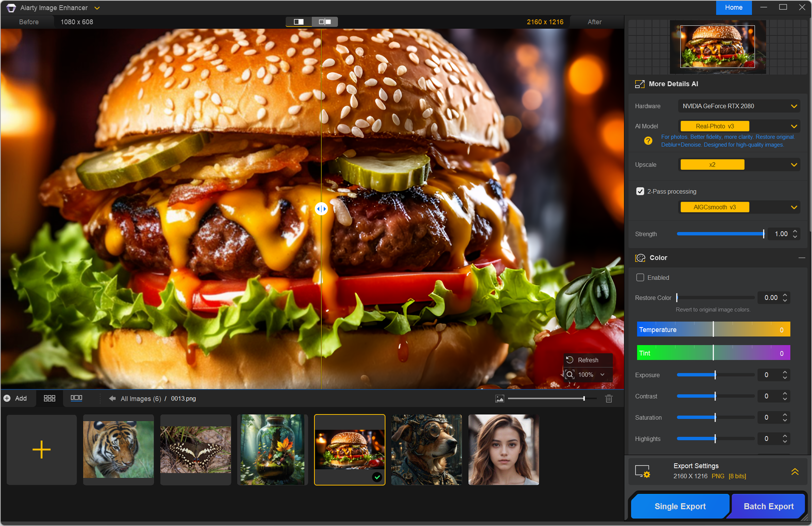The height and width of the screenshot is (526, 812).
Task: Click the large plus tile to add an image
Action: 42,450
